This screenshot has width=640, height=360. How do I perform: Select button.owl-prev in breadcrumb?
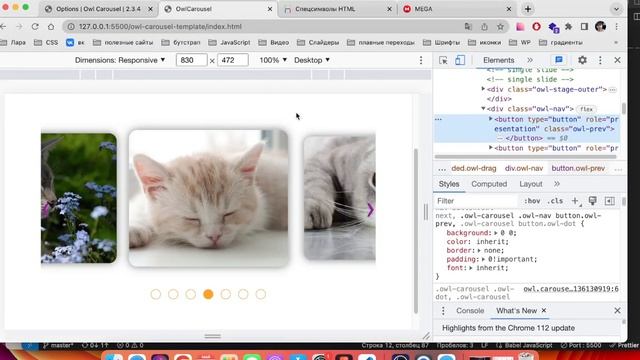578,168
